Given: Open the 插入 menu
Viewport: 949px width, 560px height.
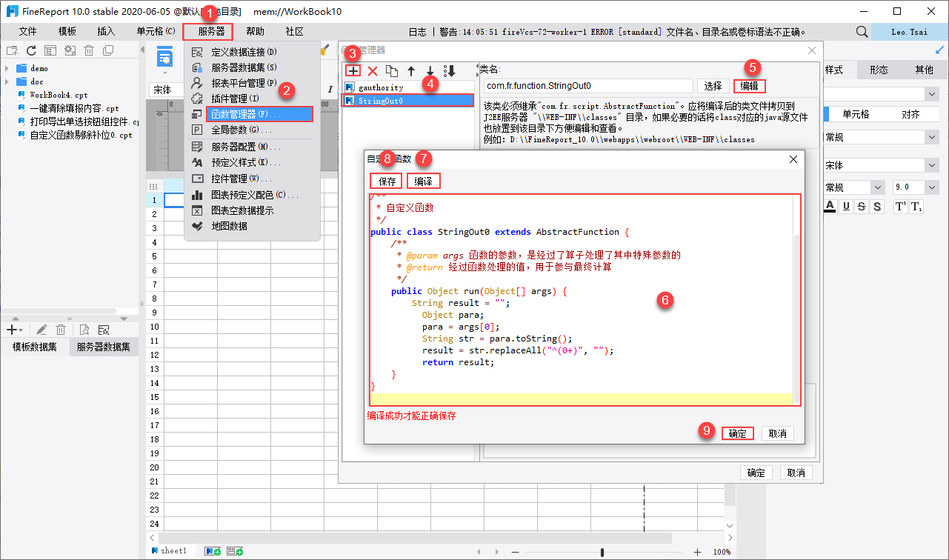Looking at the screenshot, I should 107,32.
